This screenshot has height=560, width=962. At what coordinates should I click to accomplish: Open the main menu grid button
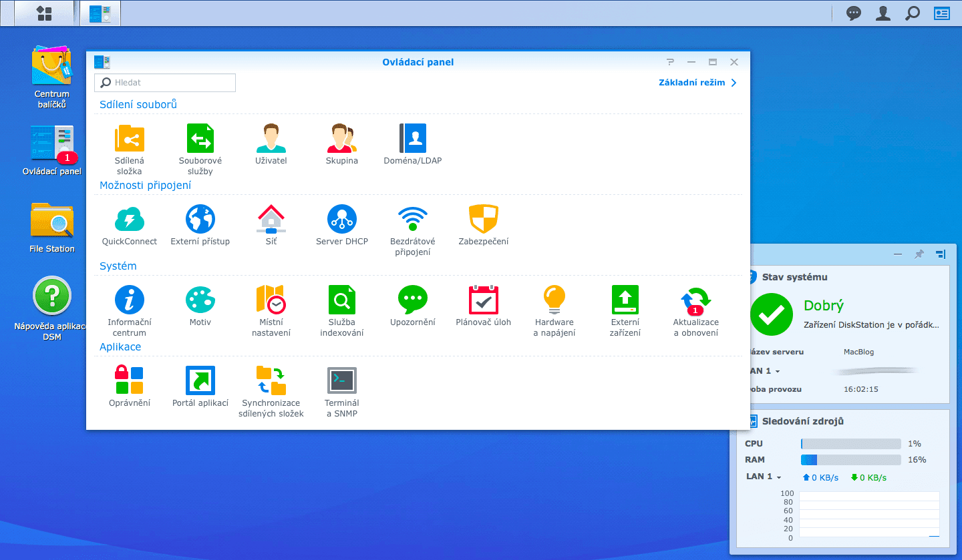tap(44, 13)
